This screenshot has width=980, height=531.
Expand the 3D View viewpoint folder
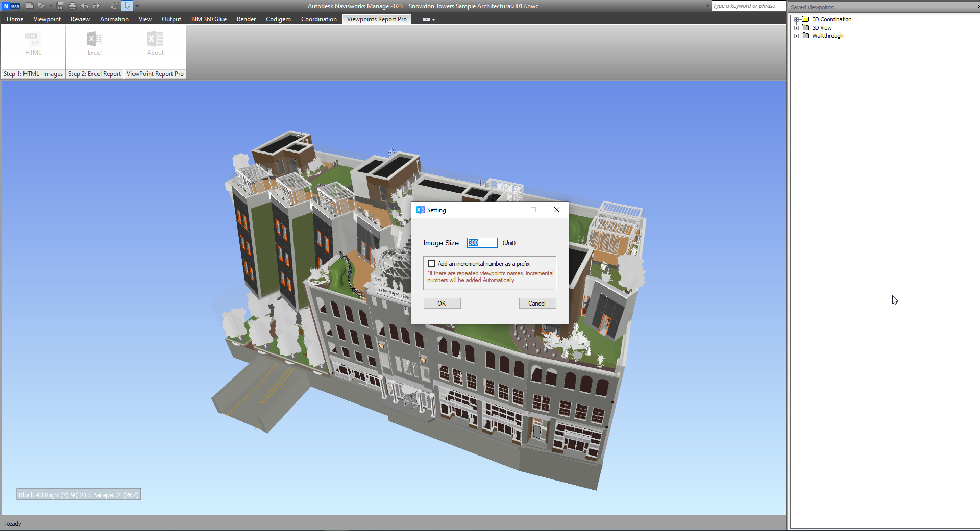click(796, 28)
